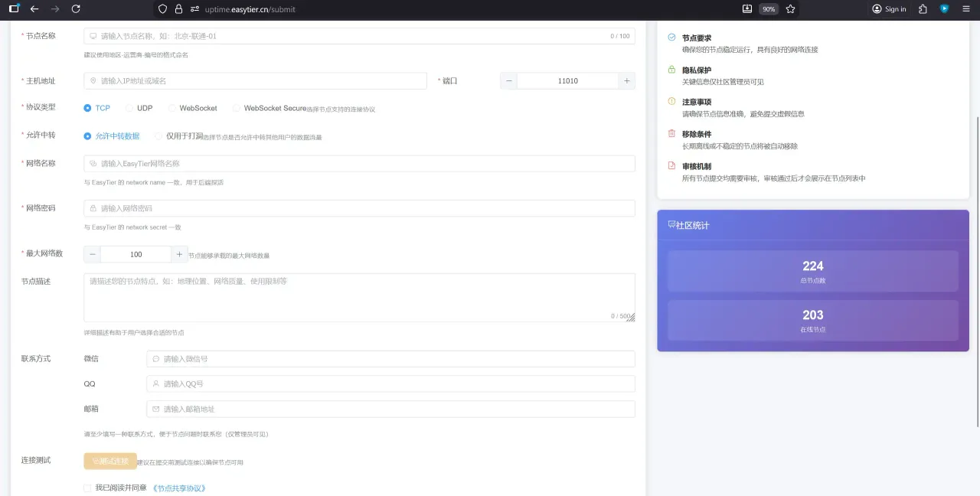
Task: Open the tracking protection shield icon
Action: [162, 9]
